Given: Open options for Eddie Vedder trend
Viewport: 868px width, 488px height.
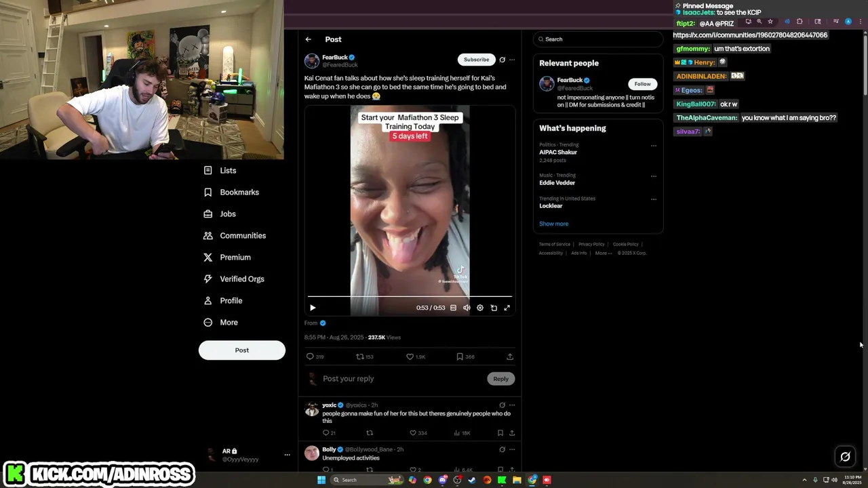Looking at the screenshot, I should pyautogui.click(x=654, y=176).
